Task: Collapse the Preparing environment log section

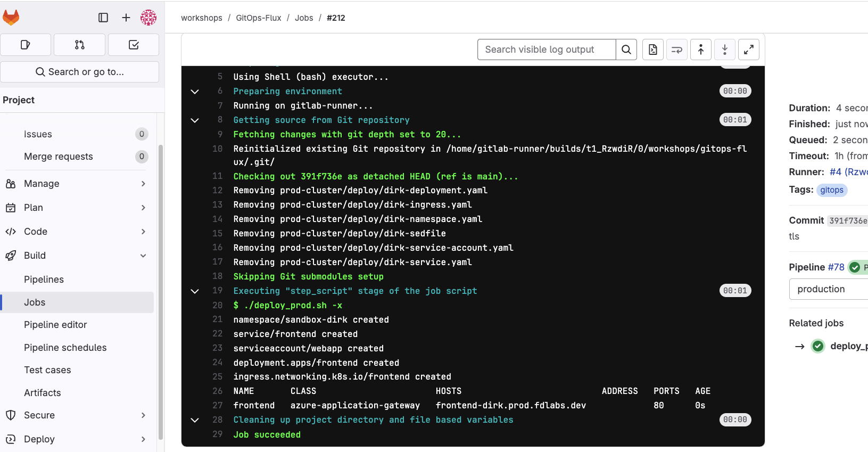Action: coord(195,92)
